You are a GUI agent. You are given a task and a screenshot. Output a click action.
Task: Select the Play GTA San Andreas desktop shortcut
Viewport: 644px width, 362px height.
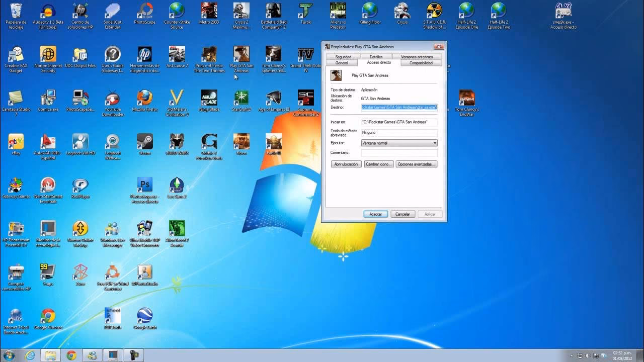tap(241, 59)
